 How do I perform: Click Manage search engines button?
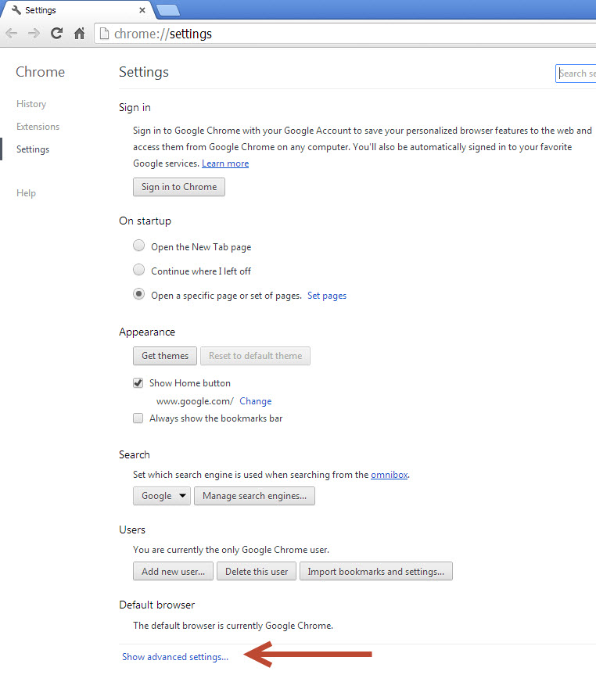254,496
